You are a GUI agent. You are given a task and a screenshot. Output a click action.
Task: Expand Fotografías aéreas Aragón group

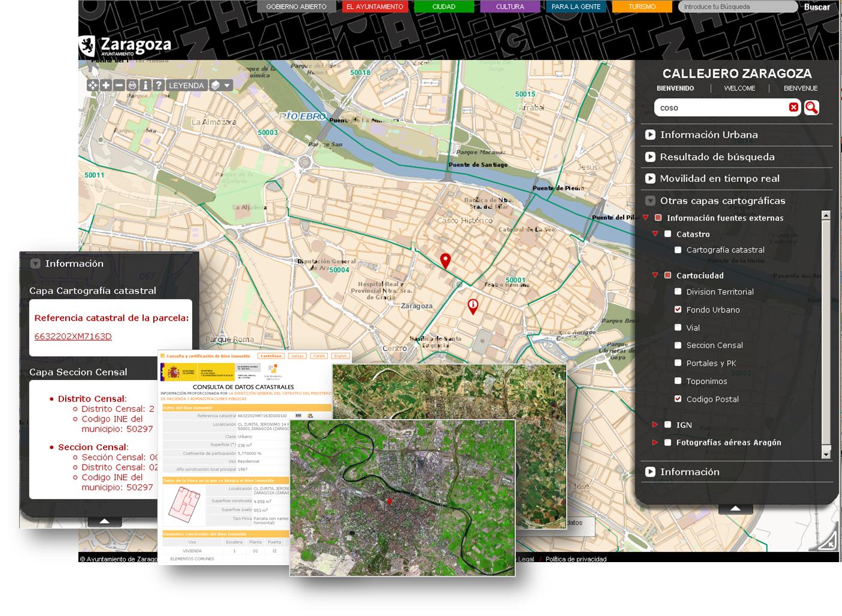pos(655,442)
